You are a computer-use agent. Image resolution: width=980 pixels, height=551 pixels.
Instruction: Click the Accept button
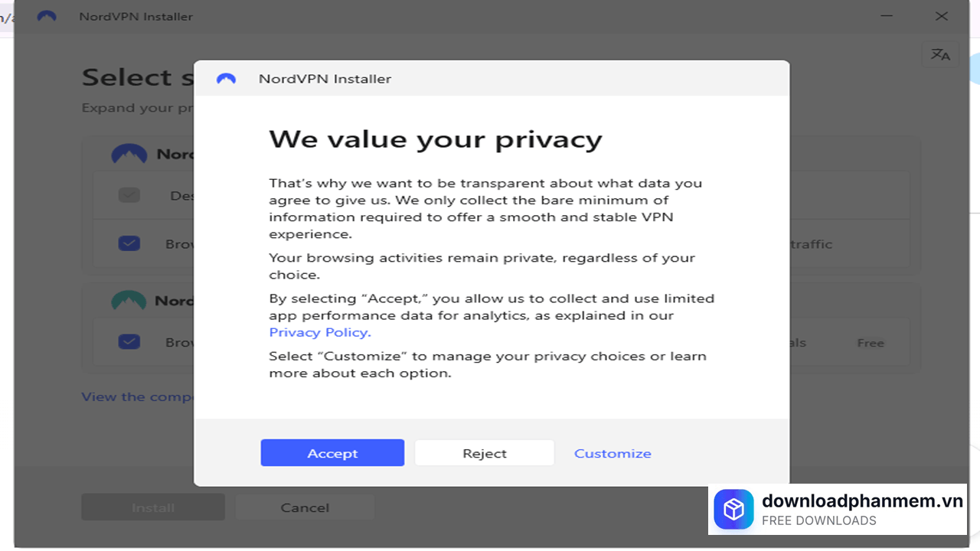pyautogui.click(x=332, y=452)
